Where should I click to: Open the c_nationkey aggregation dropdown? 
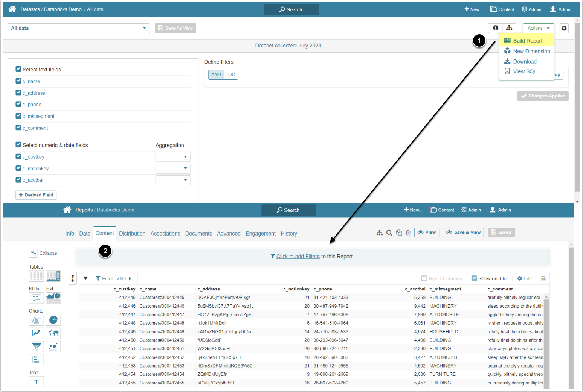point(173,169)
